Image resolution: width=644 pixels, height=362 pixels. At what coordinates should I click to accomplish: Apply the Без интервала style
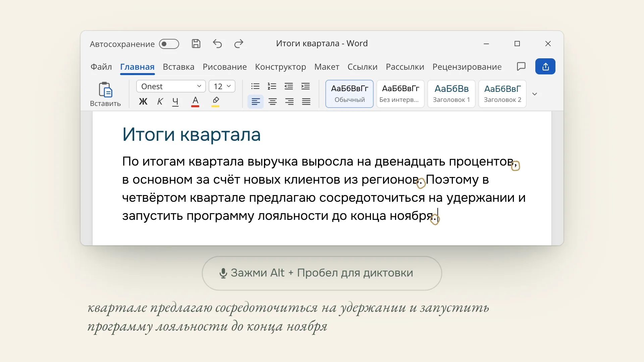(400, 94)
